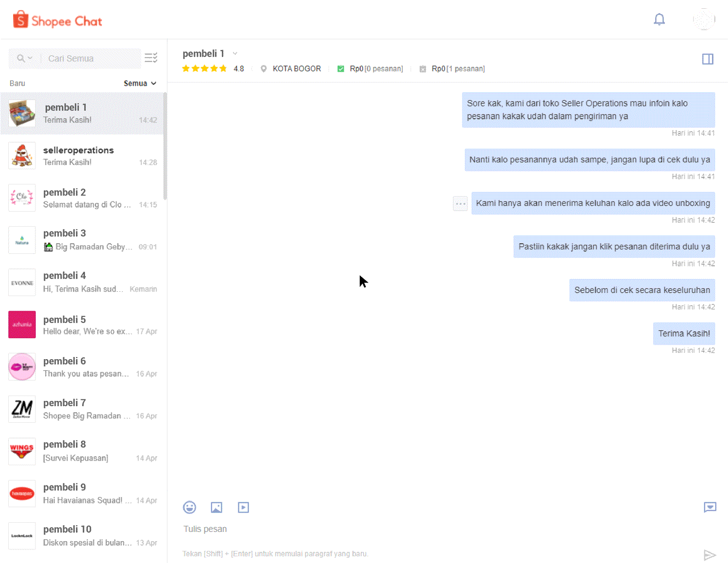Open the dropdown next to pembeli 1's name
This screenshot has height=563, width=728.
click(235, 53)
